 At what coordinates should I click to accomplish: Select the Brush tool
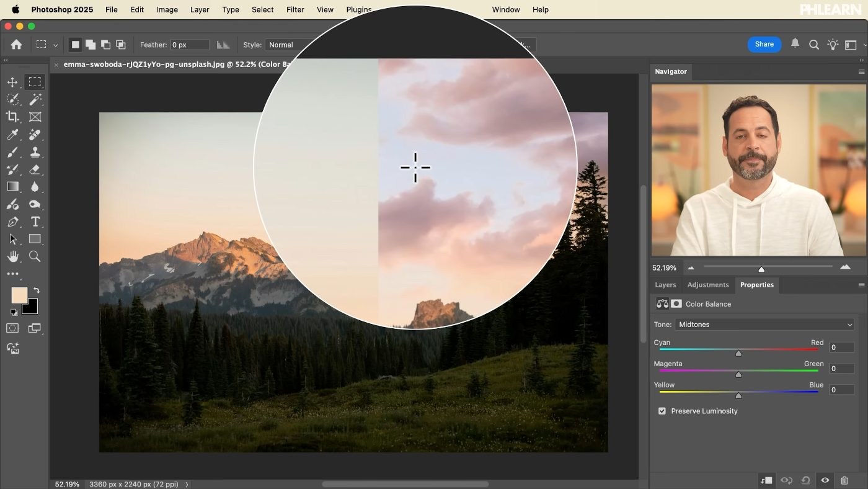[12, 151]
